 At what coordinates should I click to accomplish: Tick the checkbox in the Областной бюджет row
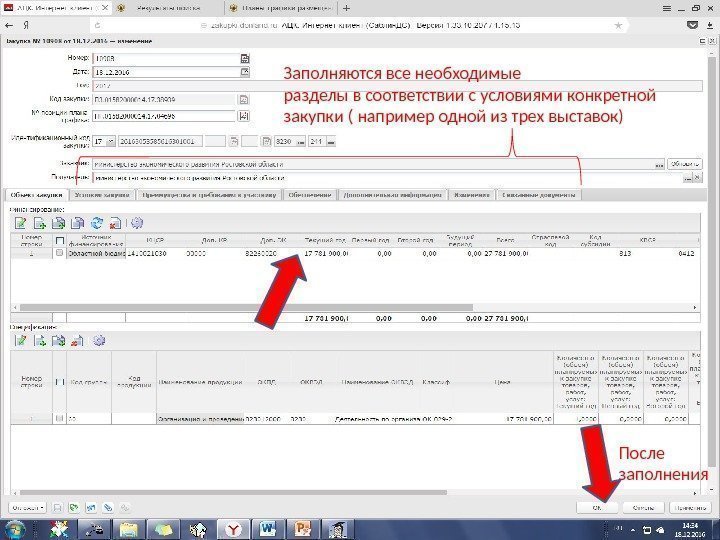coord(59,253)
